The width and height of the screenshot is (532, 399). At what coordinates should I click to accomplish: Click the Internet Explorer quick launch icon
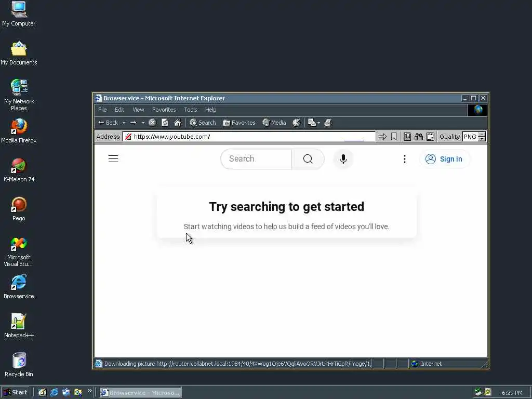pos(54,393)
